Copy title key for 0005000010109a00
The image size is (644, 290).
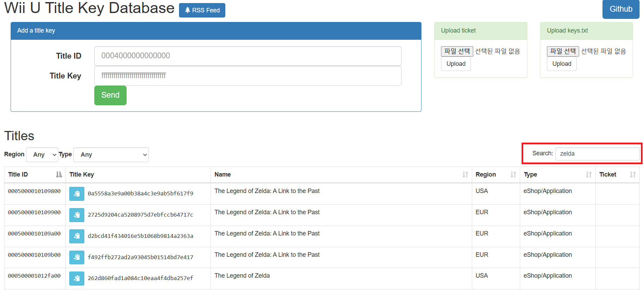tap(77, 236)
